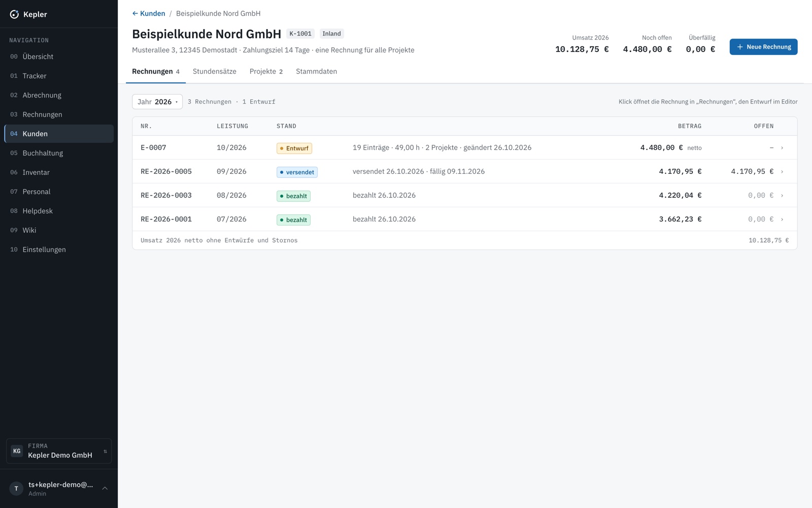This screenshot has width=812, height=508.
Task: Open row chevron for RE-2026-0005
Action: coord(782,172)
